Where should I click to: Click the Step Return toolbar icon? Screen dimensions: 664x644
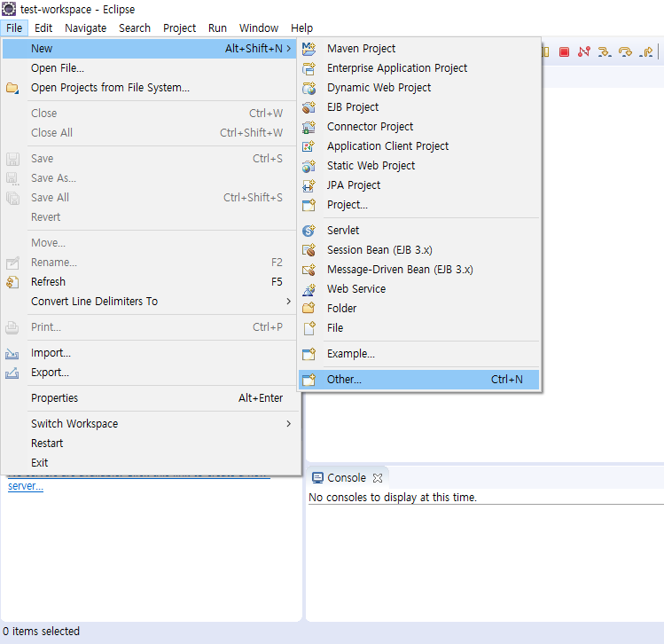(645, 51)
